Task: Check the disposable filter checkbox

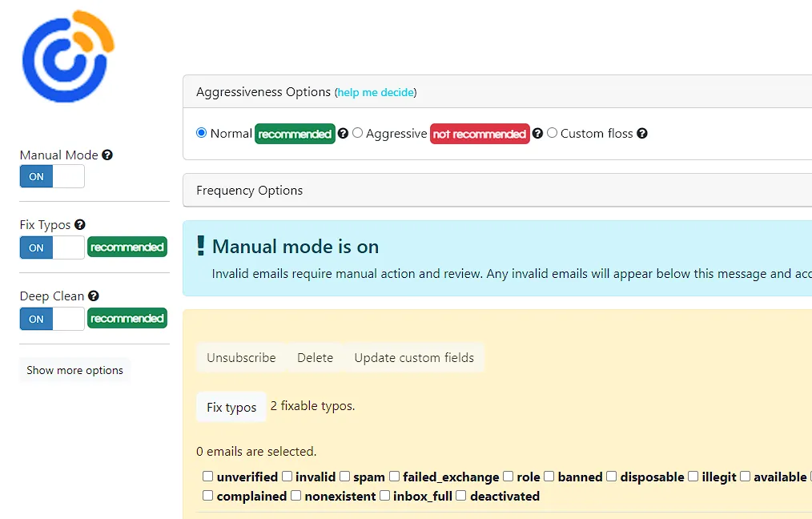Action: tap(612, 476)
